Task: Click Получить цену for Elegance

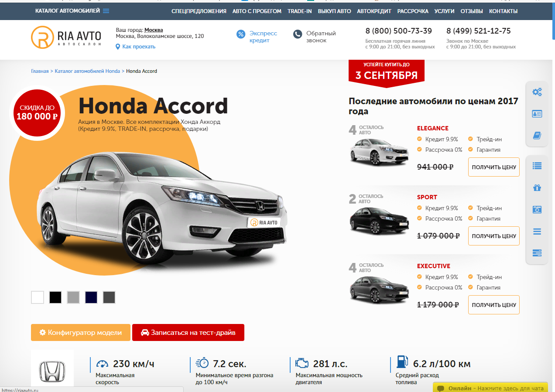Action: [x=494, y=167]
